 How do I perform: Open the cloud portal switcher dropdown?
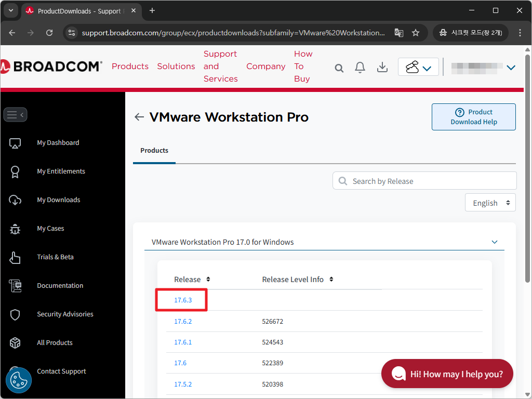pyautogui.click(x=418, y=67)
